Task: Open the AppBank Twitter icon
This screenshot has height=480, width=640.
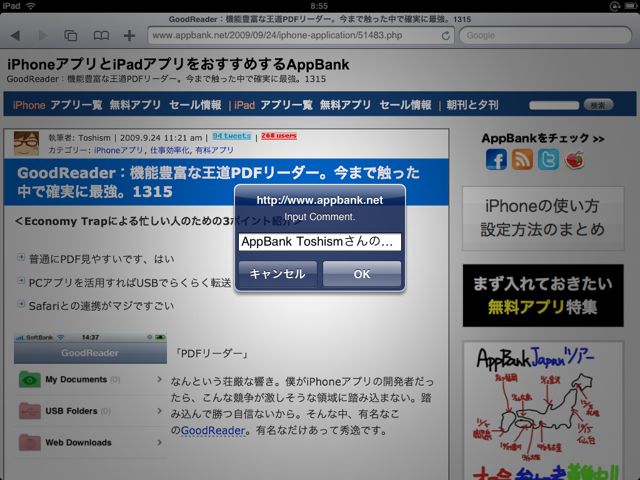Action: (x=548, y=159)
